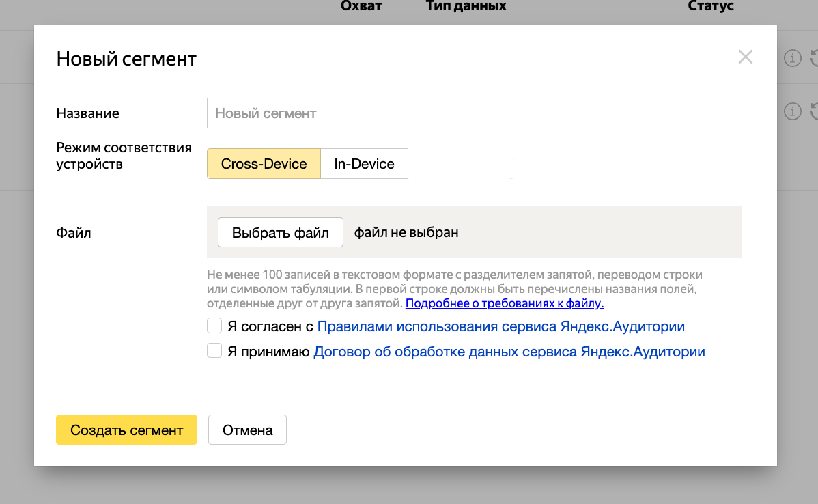Click the refresh arrow icon in the second row
The image size is (818, 504).
coord(815,111)
